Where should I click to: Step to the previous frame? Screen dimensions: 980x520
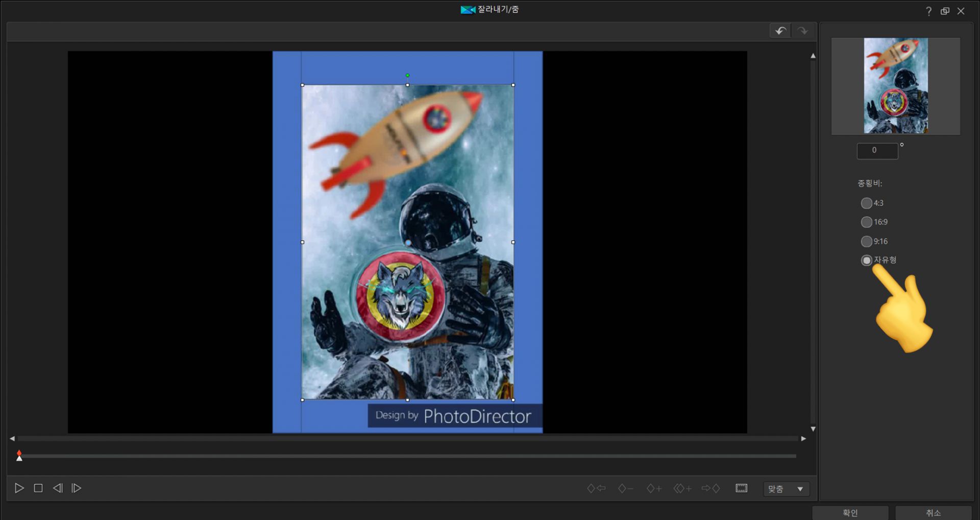(58, 488)
